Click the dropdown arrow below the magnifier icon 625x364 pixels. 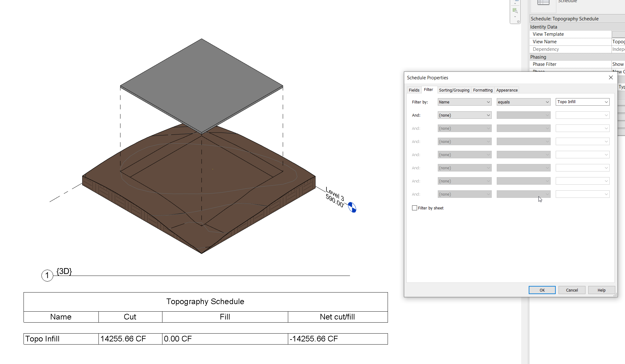point(515,17)
